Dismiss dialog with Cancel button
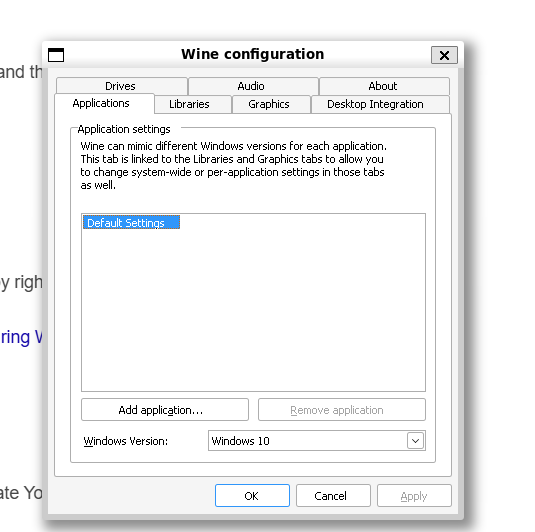Viewport: 535px width, 532px height. [333, 495]
